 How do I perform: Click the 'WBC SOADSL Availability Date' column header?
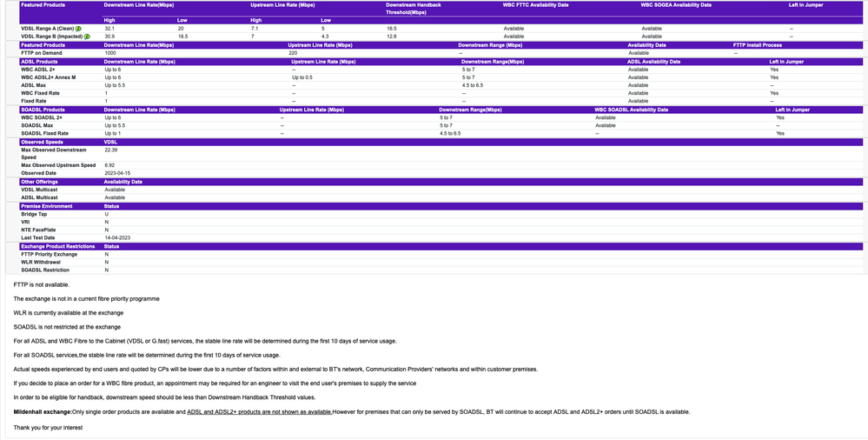tap(631, 110)
